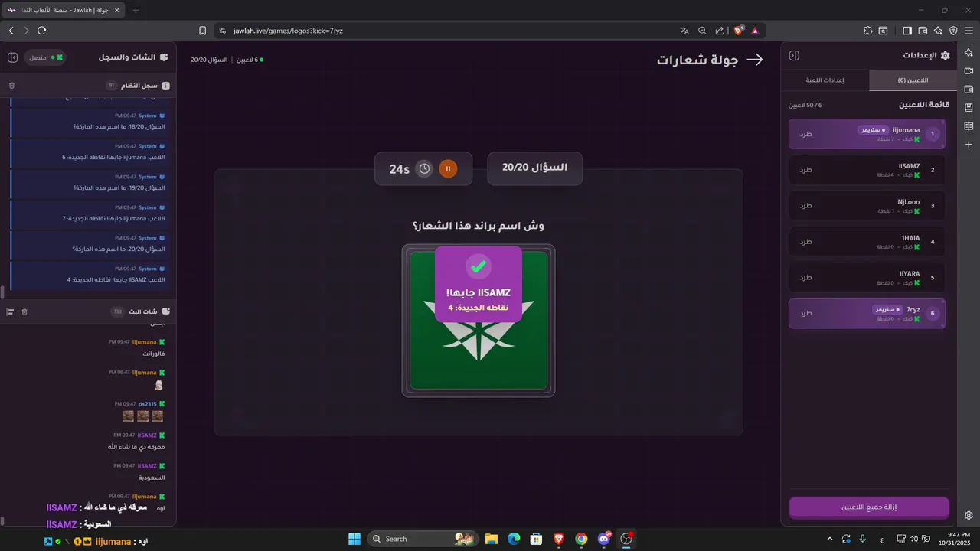Select the 7ryz player card
980x551 pixels.
(867, 313)
